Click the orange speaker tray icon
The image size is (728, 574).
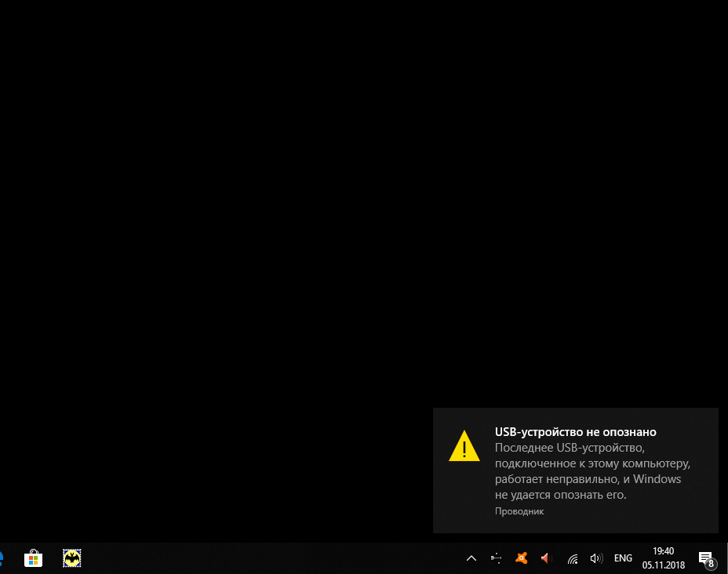[x=547, y=558]
